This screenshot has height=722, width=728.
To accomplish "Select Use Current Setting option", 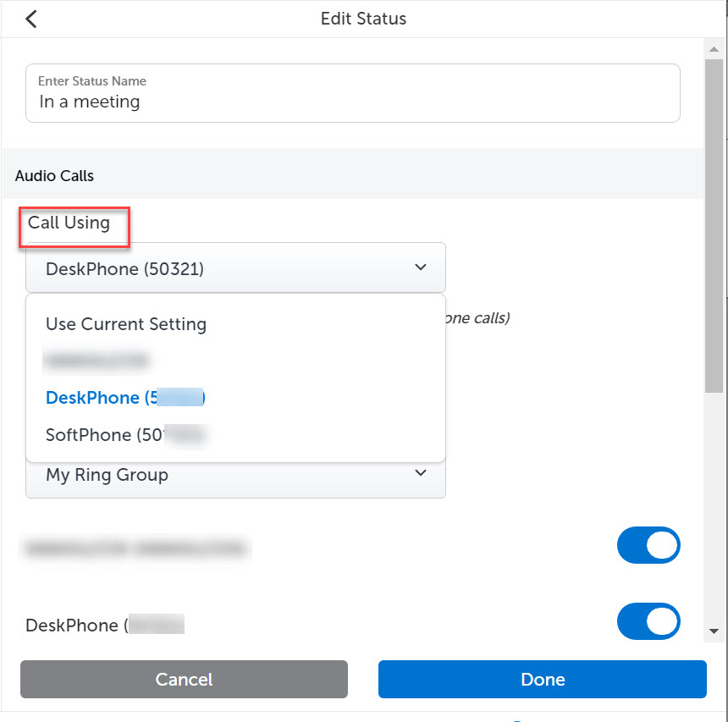I will tap(126, 323).
